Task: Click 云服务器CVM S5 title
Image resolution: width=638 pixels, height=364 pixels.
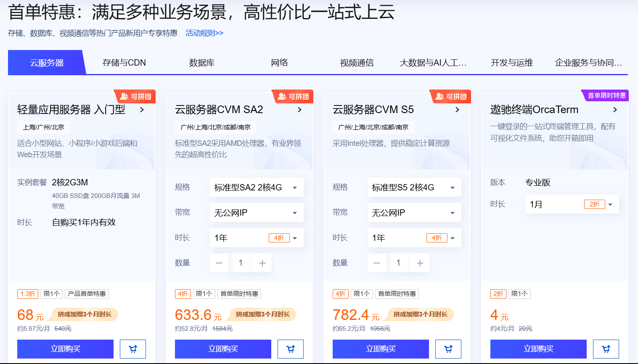Action: [x=373, y=110]
